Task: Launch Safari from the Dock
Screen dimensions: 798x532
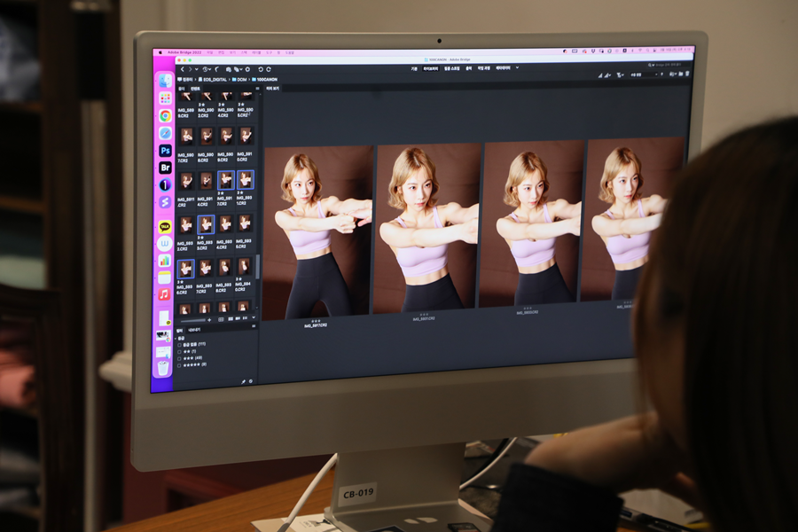Action: pos(165,133)
